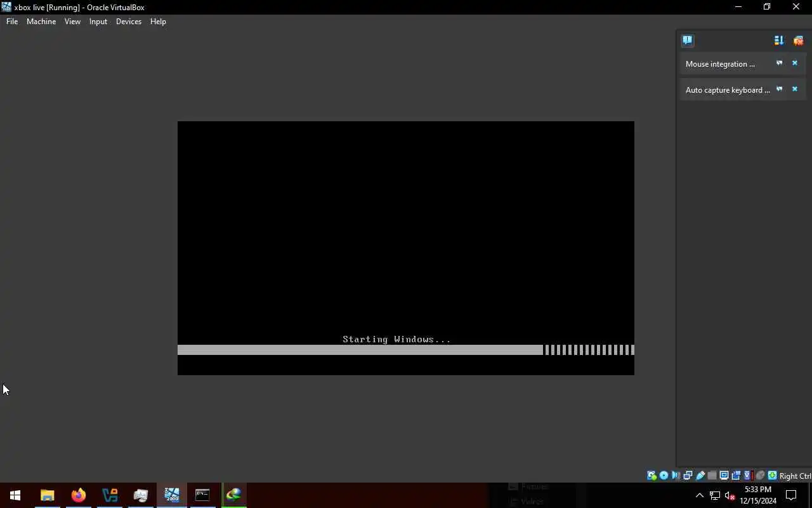Click the optical disk status bar indicator
The width and height of the screenshot is (812, 508).
click(664, 476)
